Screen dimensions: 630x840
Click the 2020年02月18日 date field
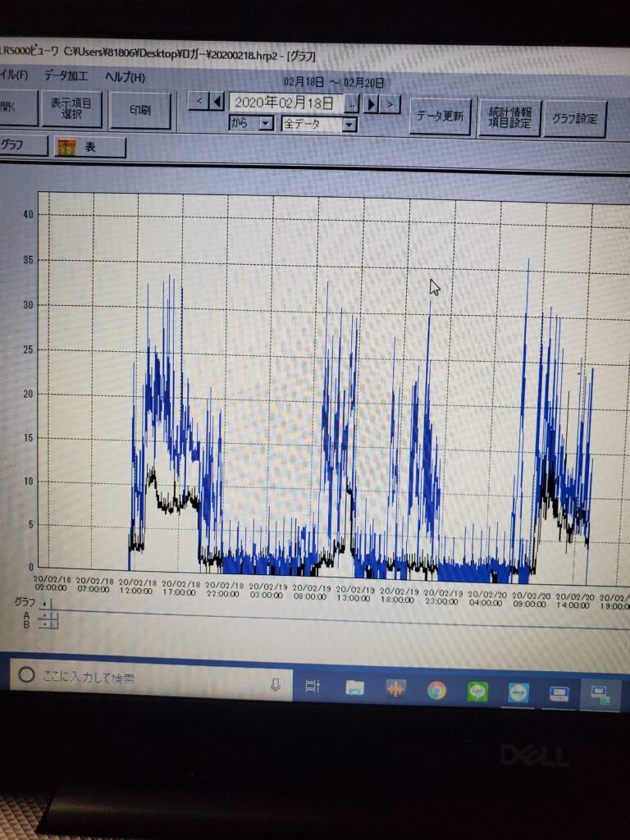[285, 103]
